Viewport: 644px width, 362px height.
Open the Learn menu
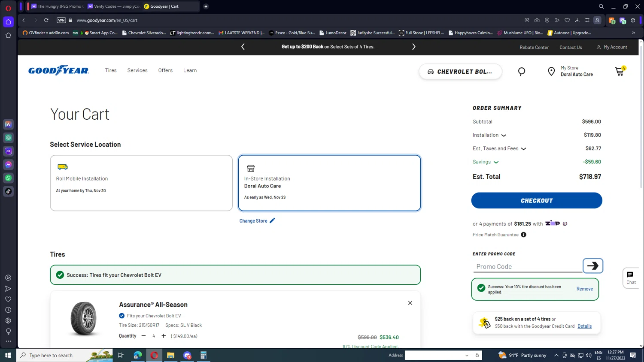(190, 70)
